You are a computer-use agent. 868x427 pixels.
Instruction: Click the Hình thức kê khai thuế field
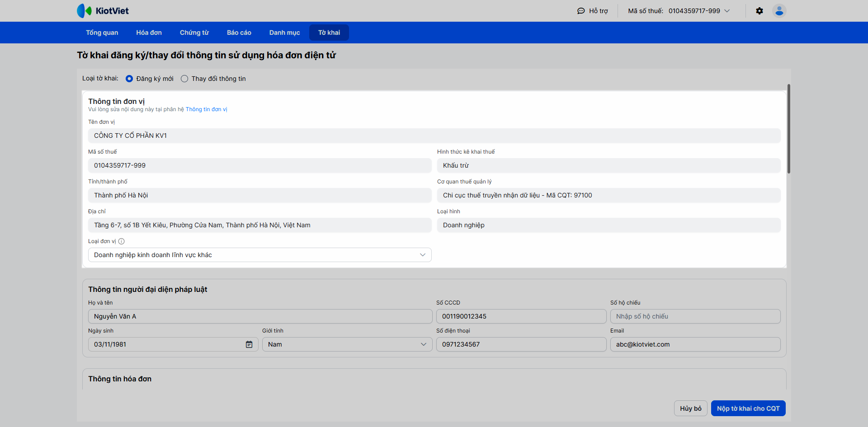[x=609, y=165]
